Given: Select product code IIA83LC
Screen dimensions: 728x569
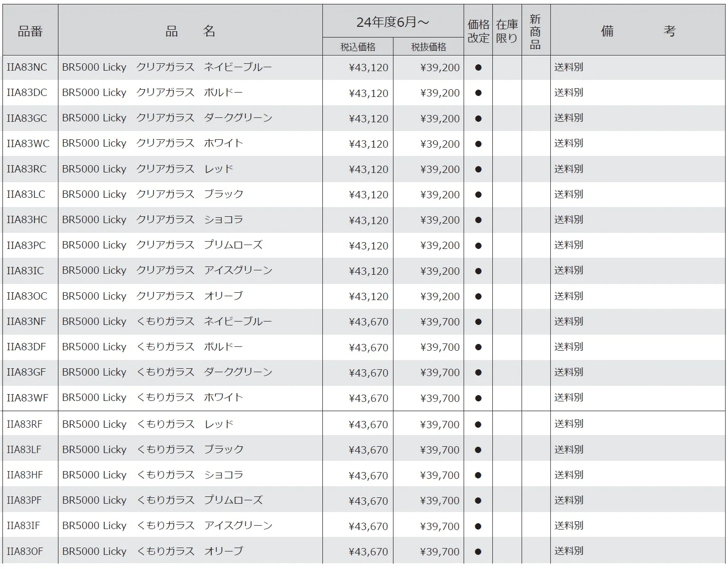Looking at the screenshot, I should (x=26, y=194).
